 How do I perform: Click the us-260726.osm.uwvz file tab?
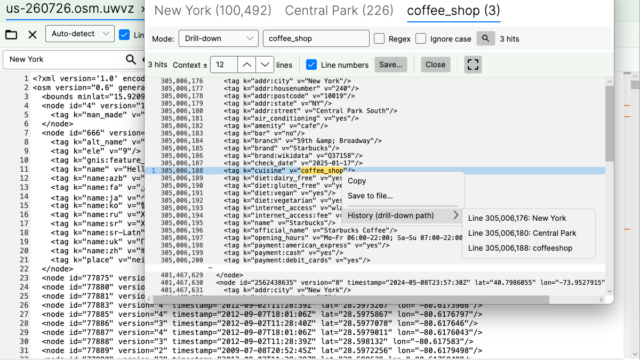click(x=70, y=8)
